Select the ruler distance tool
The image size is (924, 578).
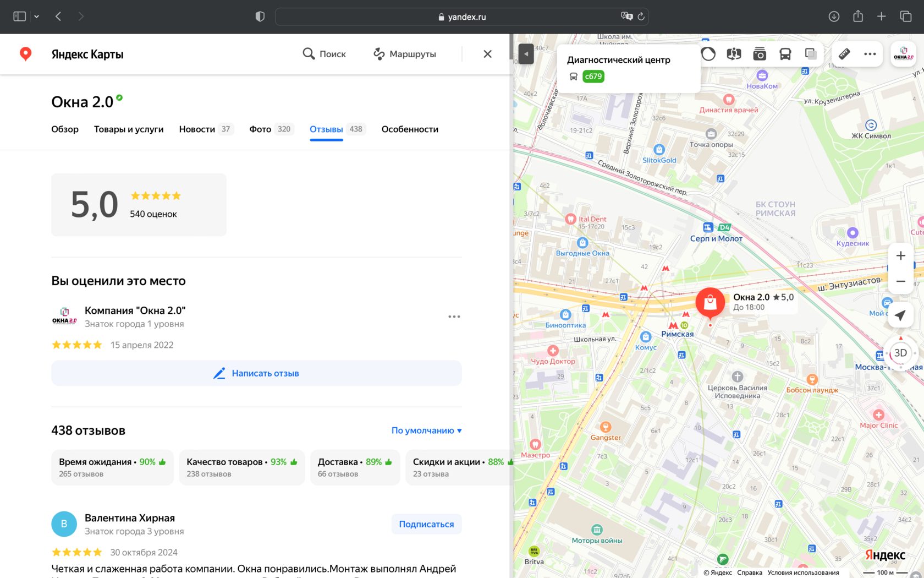coord(844,54)
